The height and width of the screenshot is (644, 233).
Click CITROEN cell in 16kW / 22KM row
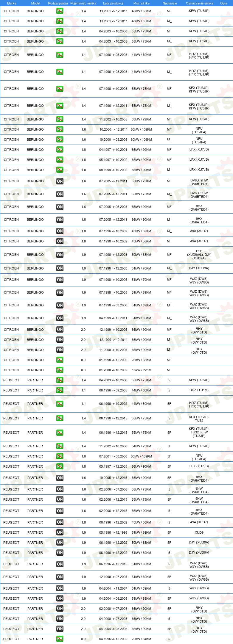(11, 370)
